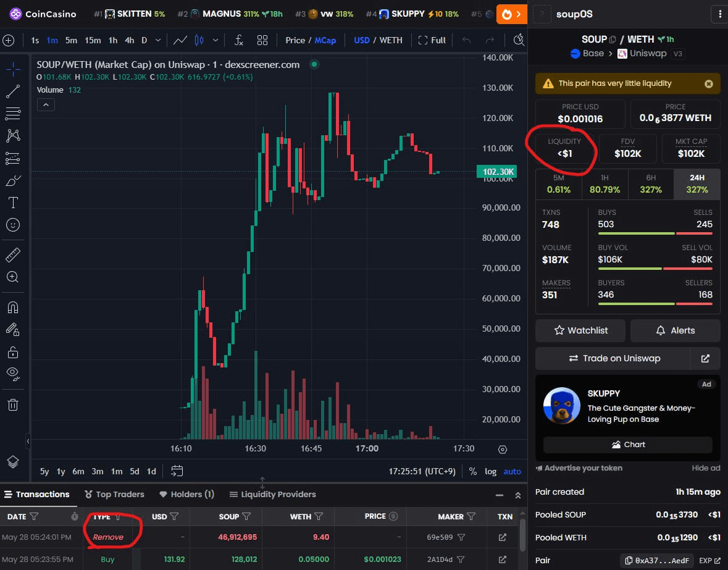Image resolution: width=728 pixels, height=570 pixels.
Task: Add pair to Watchlist
Action: [580, 330]
